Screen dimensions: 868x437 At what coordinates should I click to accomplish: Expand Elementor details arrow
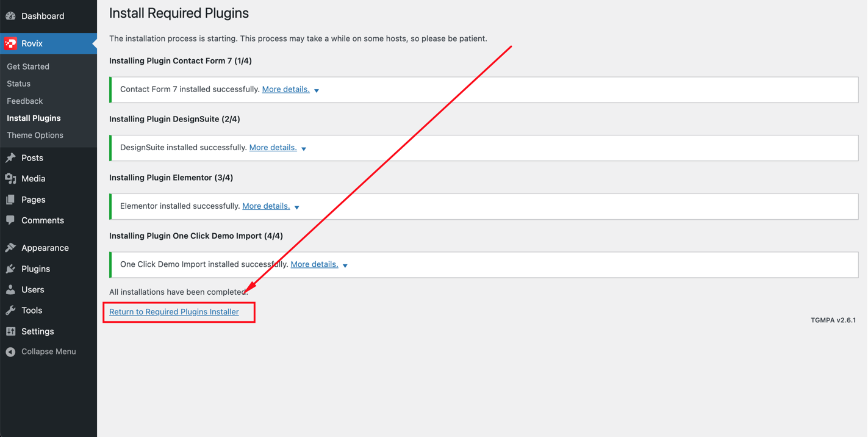(297, 208)
